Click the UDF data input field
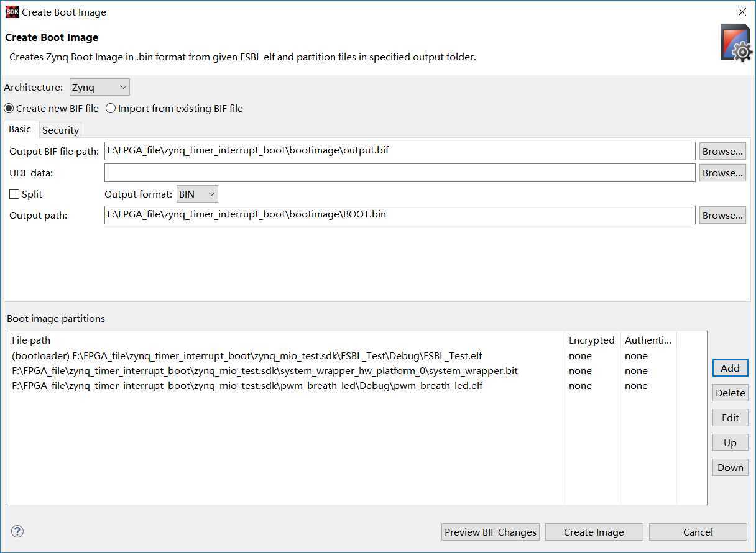The image size is (756, 553). (400, 173)
